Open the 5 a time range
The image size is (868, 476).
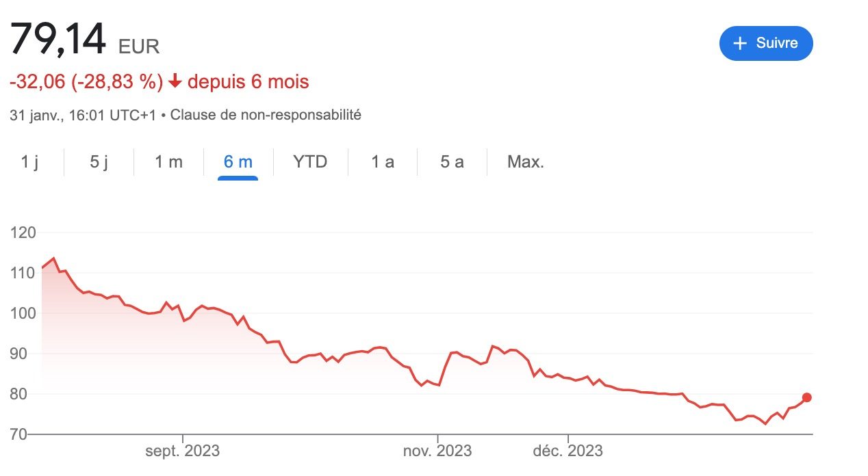click(x=452, y=162)
